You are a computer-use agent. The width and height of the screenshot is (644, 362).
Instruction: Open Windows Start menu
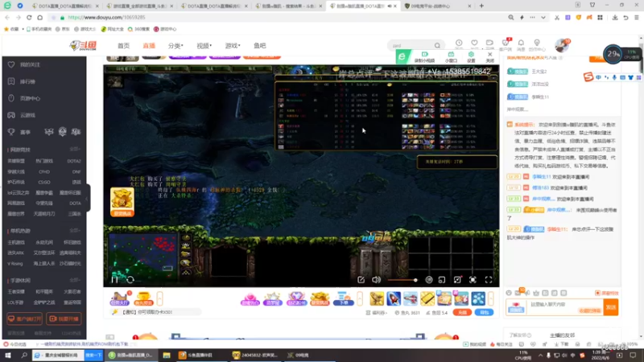point(8,355)
